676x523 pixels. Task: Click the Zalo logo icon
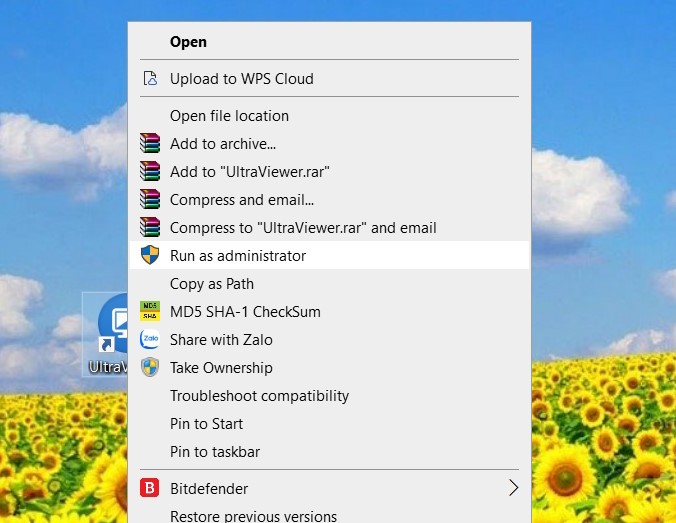pos(150,339)
